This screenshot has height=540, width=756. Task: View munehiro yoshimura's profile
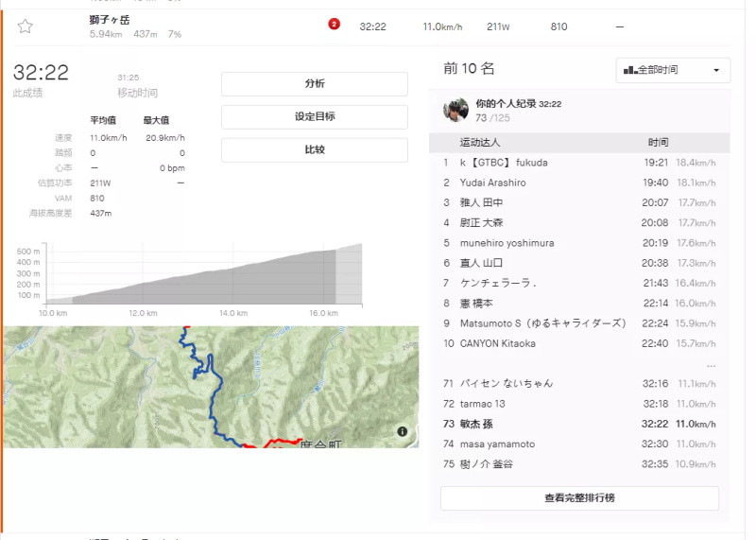[507, 243]
